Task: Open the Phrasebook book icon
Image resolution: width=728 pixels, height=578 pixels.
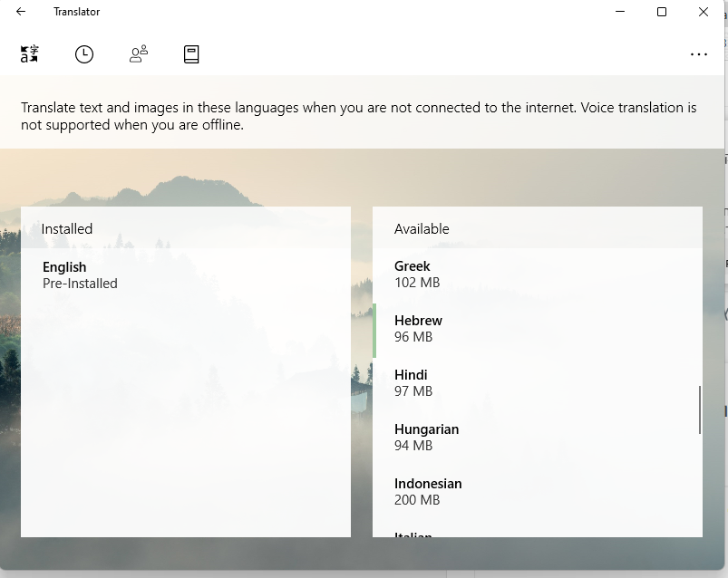Action: (x=191, y=54)
